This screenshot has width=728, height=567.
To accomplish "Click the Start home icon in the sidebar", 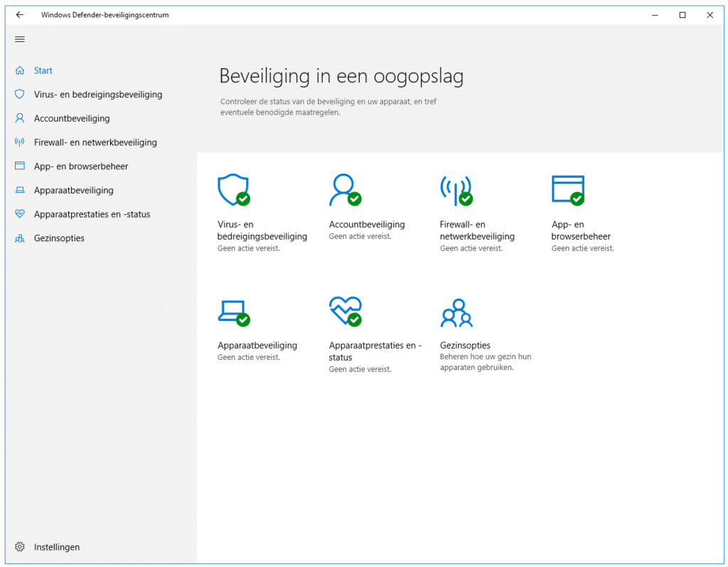I will tap(19, 70).
